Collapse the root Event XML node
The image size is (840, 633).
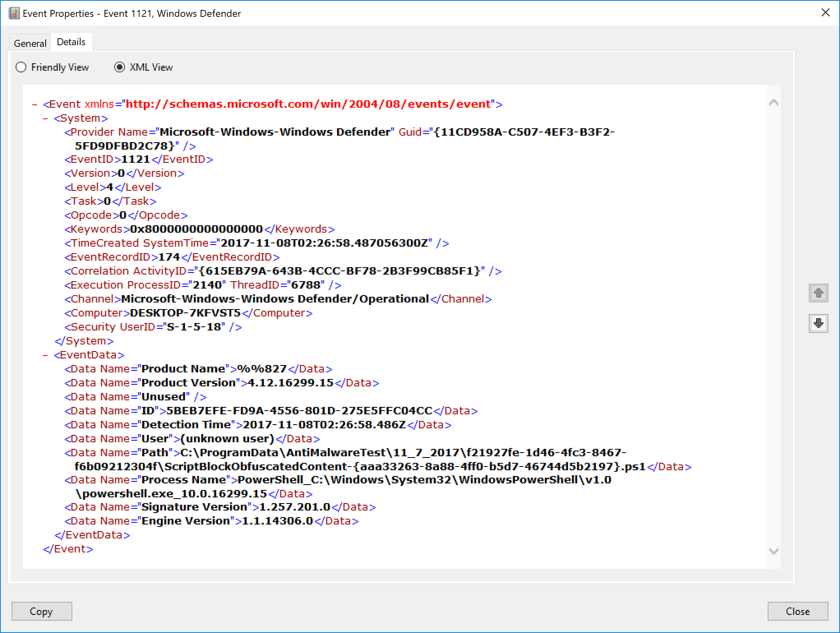coord(35,104)
